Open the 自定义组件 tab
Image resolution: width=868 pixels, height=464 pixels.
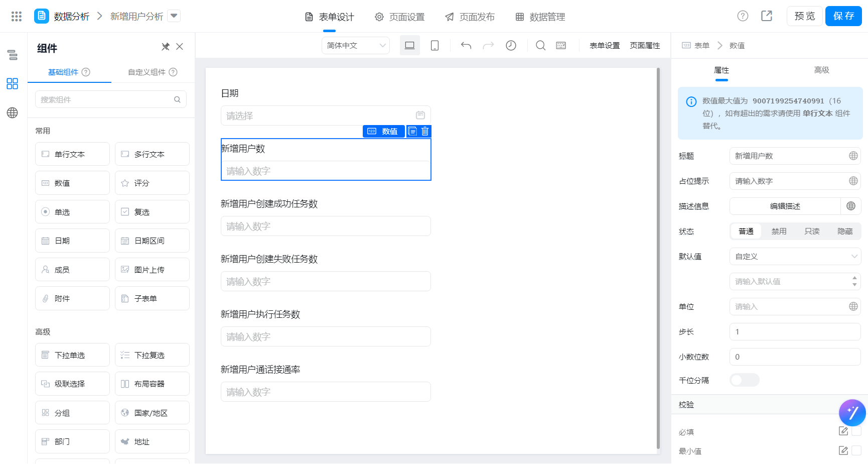tap(153, 72)
